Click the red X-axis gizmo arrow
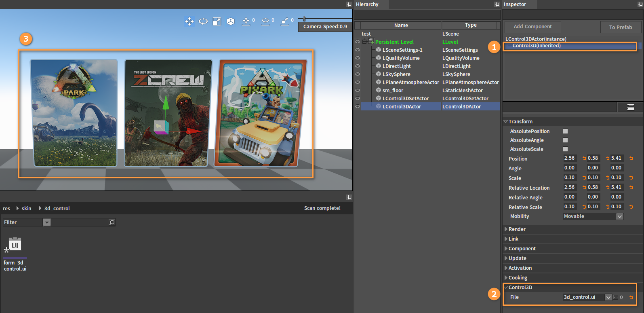Image resolution: width=644 pixels, height=313 pixels. [194, 131]
